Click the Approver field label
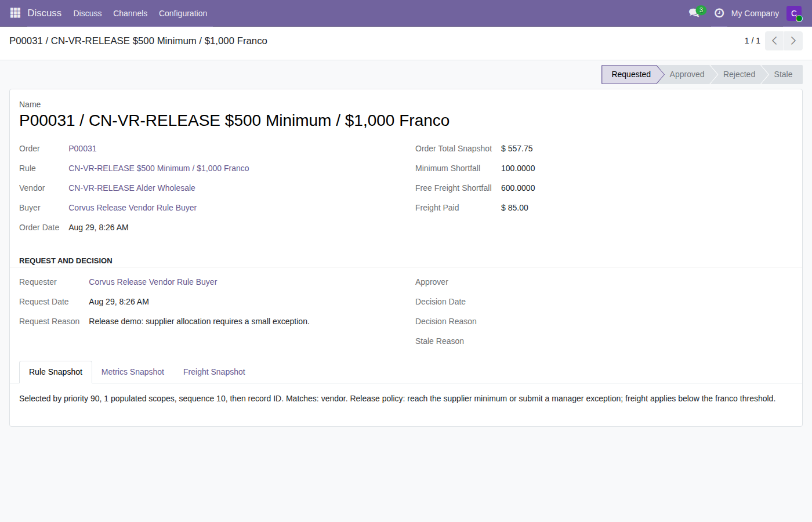The height and width of the screenshot is (522, 812). tap(432, 282)
